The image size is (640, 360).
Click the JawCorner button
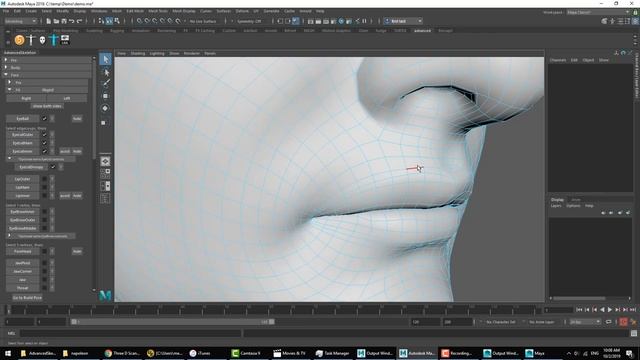click(22, 271)
